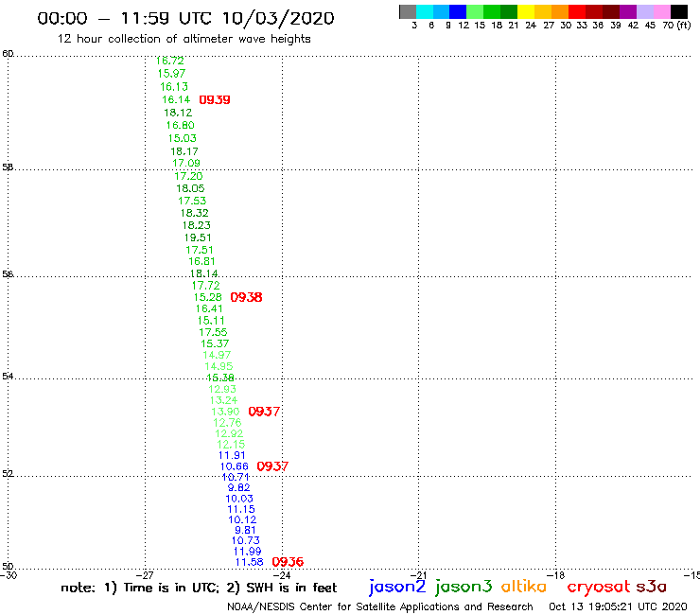Click the 12 hour collection subtitle
Viewport: 700px width, 615px height.
(184, 39)
